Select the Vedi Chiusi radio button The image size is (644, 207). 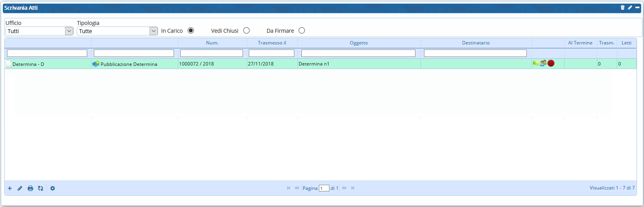tap(246, 30)
